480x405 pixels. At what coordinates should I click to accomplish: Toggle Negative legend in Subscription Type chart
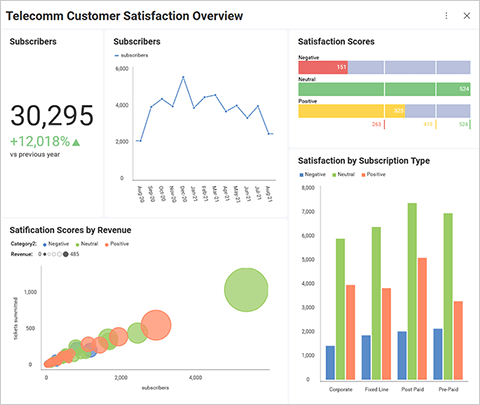tap(301, 175)
